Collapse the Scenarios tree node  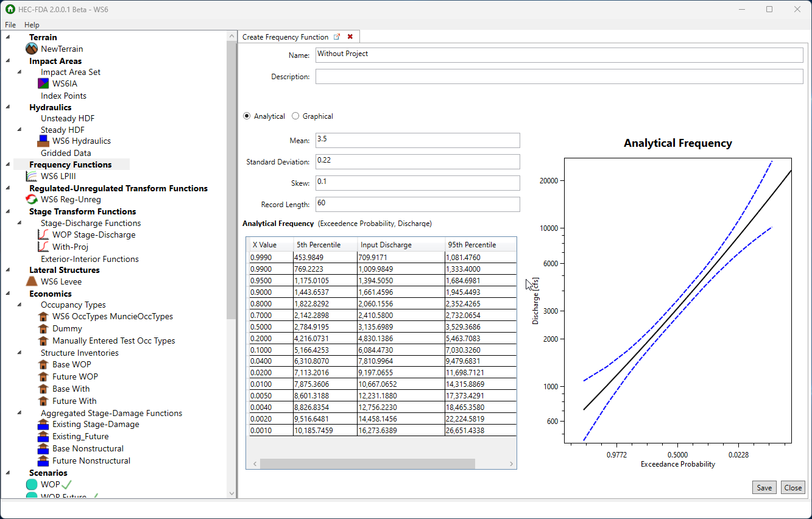click(9, 473)
